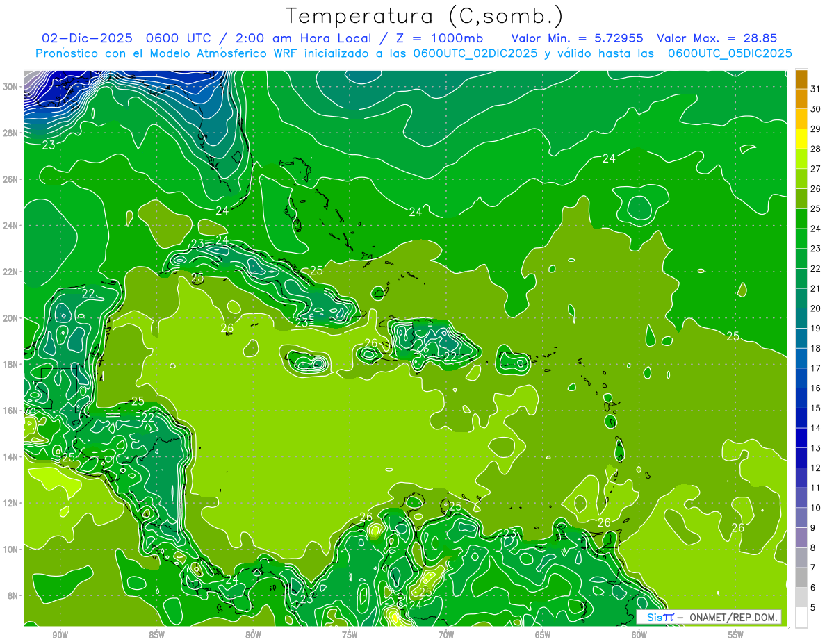
Task: Click the "85W" longitude axis label
Action: (x=156, y=636)
